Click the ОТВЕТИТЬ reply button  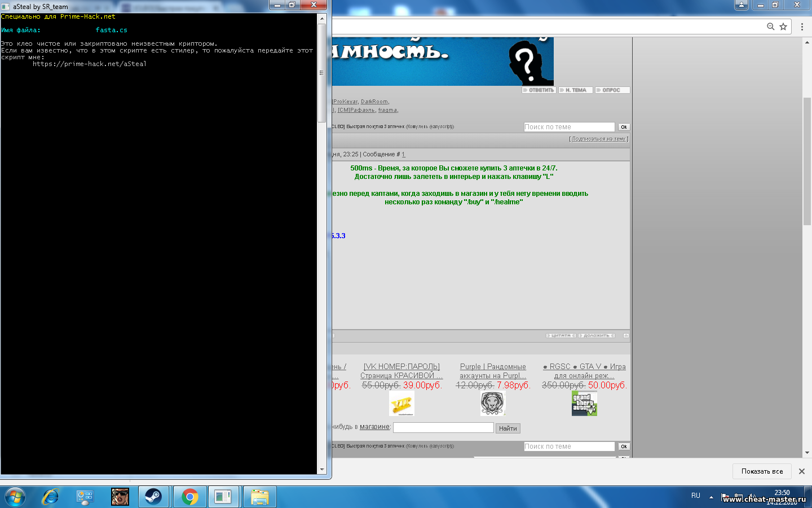point(539,90)
